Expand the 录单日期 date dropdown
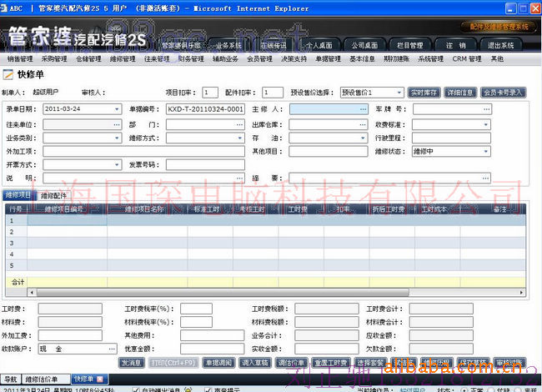 116,109
